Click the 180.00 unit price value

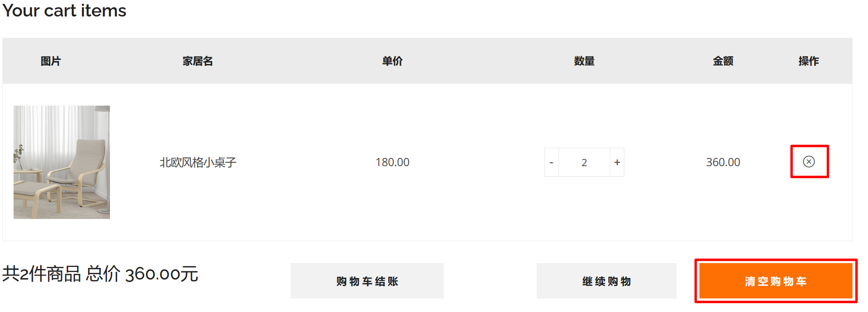[392, 162]
